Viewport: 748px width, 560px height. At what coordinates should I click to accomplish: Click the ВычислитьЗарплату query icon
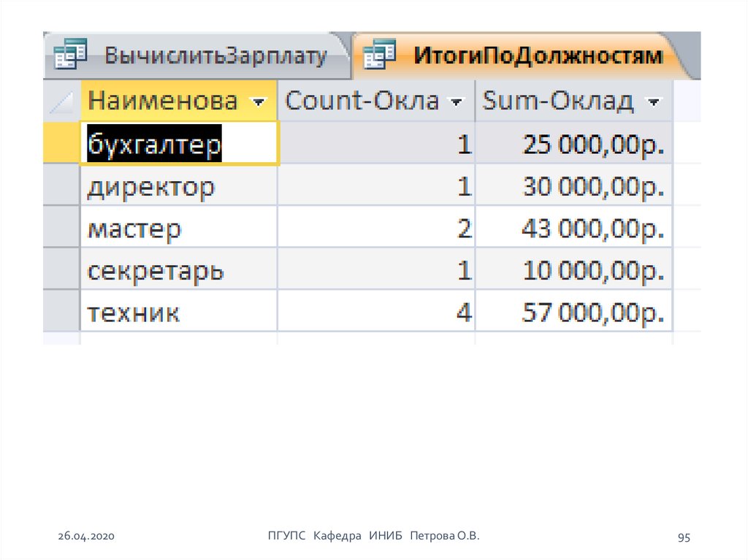click(x=71, y=55)
